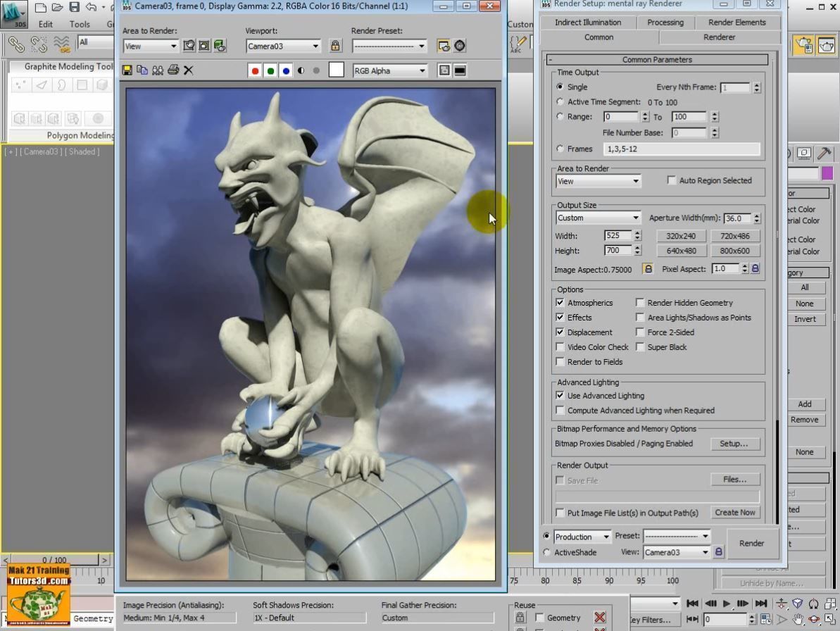Choose the 640x480 preset size button
The image size is (840, 631).
pyautogui.click(x=681, y=251)
